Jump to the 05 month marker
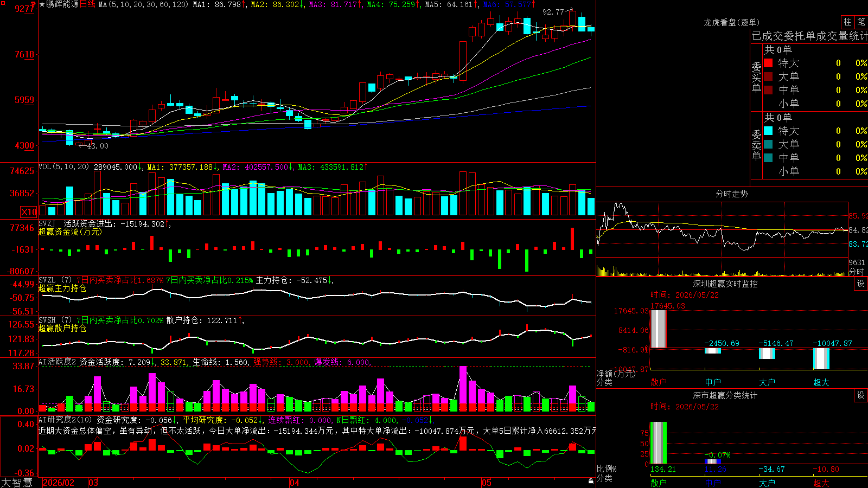 point(487,483)
